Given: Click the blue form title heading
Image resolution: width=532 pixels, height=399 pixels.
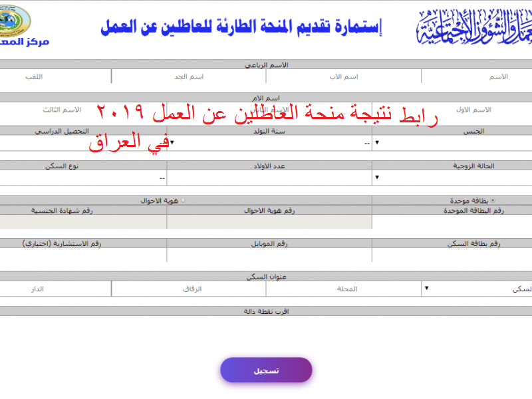Looking at the screenshot, I should tap(241, 27).
